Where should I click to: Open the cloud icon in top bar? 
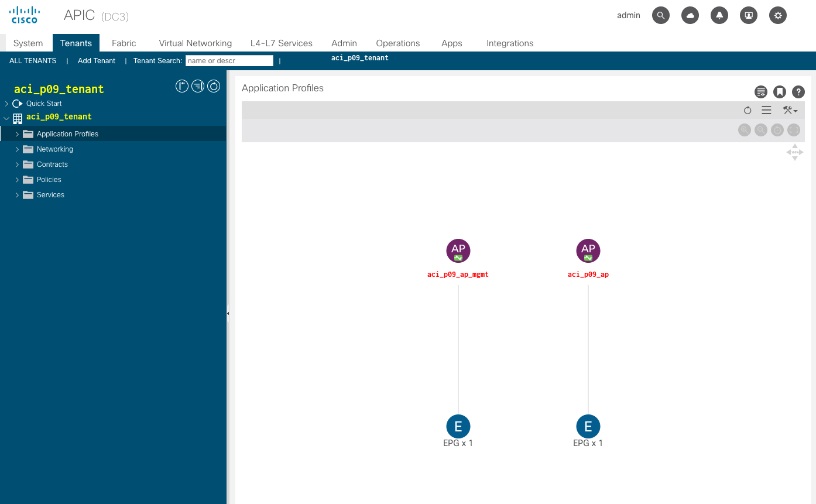690,16
